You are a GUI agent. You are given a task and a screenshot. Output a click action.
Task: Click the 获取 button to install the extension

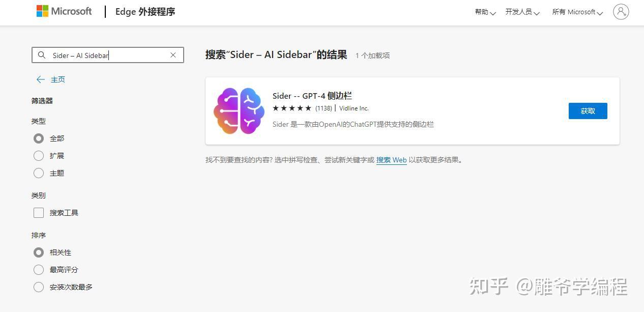pos(588,110)
